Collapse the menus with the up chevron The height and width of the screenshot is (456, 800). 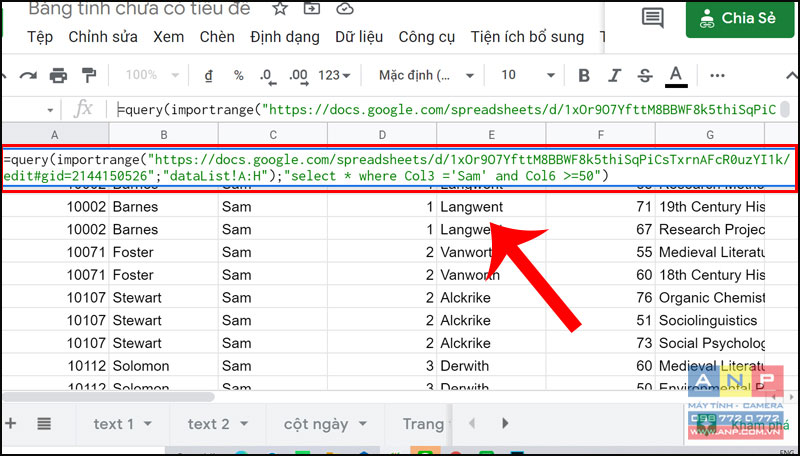(x=792, y=75)
